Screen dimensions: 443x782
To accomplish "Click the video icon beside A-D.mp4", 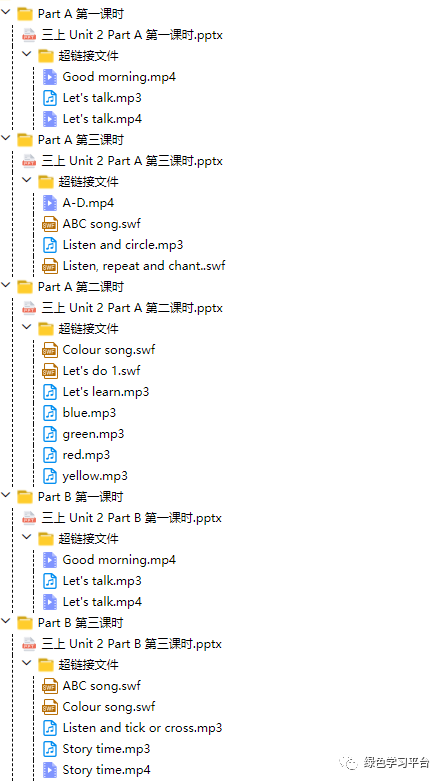I will tap(50, 203).
